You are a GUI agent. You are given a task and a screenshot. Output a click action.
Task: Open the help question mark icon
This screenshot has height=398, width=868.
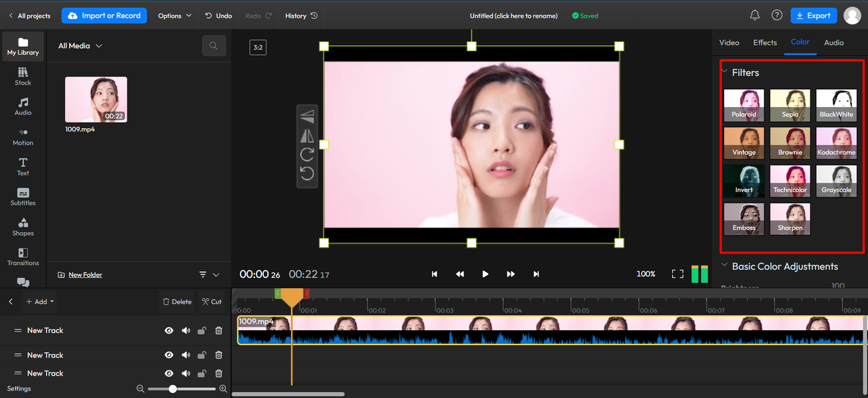[777, 16]
